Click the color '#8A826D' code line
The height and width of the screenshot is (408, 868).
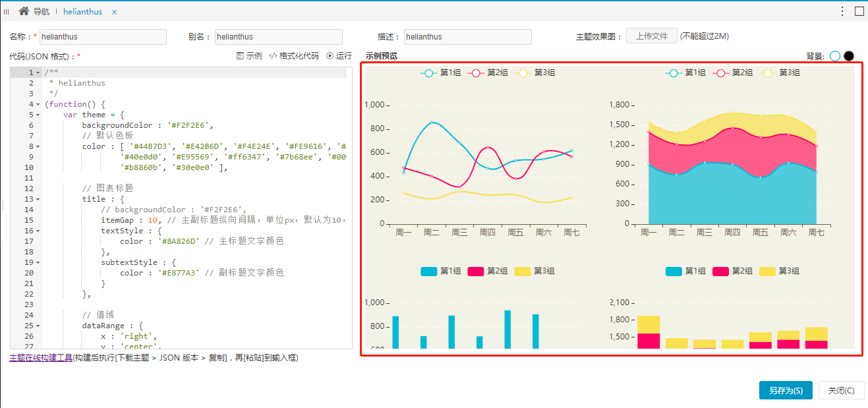[202, 241]
